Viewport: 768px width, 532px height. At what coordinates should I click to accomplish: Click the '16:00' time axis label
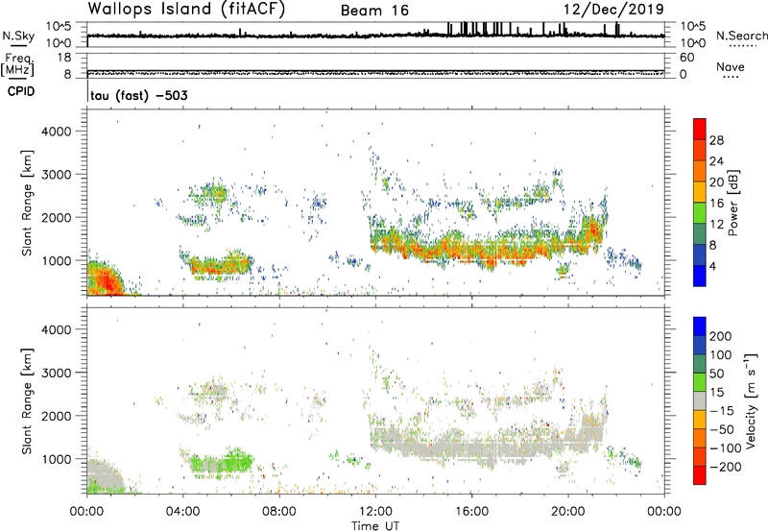471,512
